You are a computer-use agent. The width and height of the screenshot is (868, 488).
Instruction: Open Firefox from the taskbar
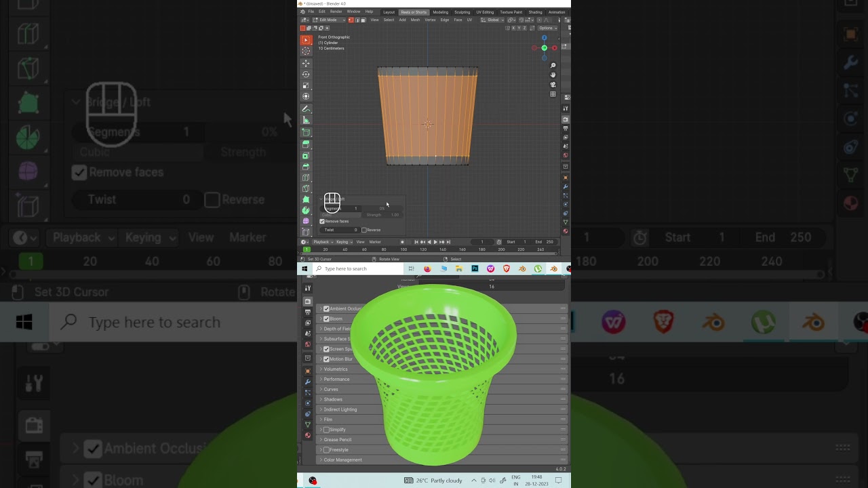tap(427, 269)
